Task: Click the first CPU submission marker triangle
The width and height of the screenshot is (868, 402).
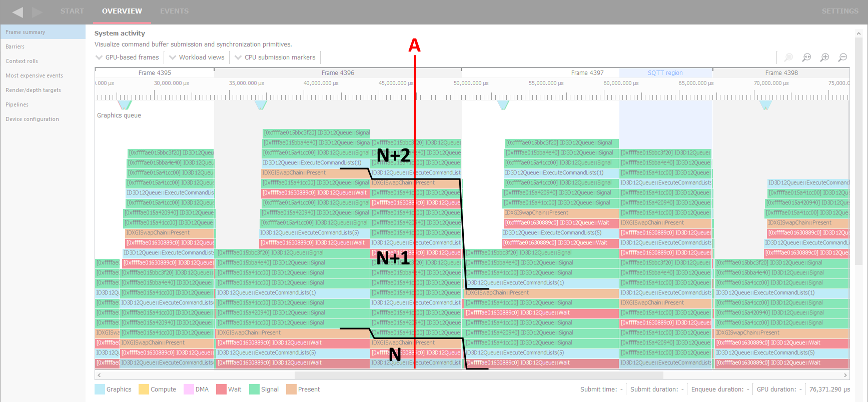Action: click(x=125, y=104)
